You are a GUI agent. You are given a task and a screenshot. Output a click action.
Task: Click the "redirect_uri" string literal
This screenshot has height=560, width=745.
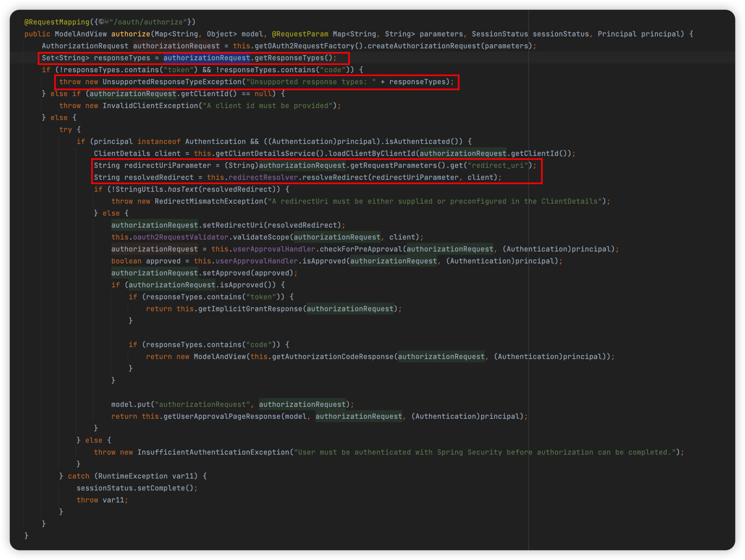click(x=498, y=165)
